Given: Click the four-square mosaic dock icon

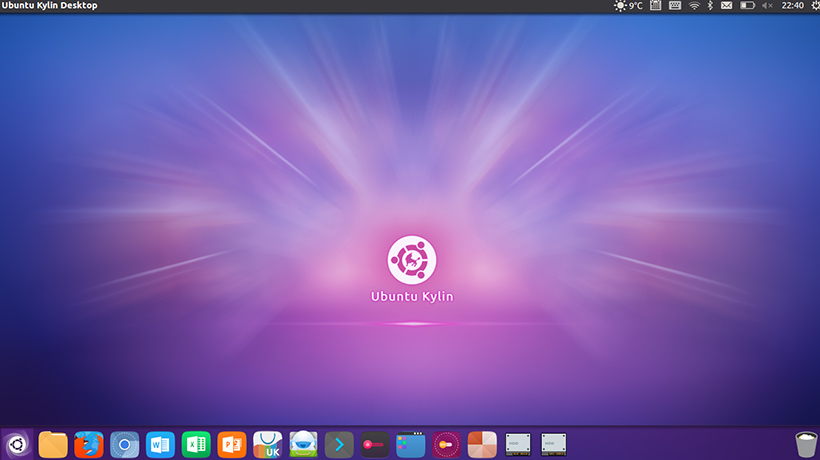Looking at the screenshot, I should tap(482, 444).
